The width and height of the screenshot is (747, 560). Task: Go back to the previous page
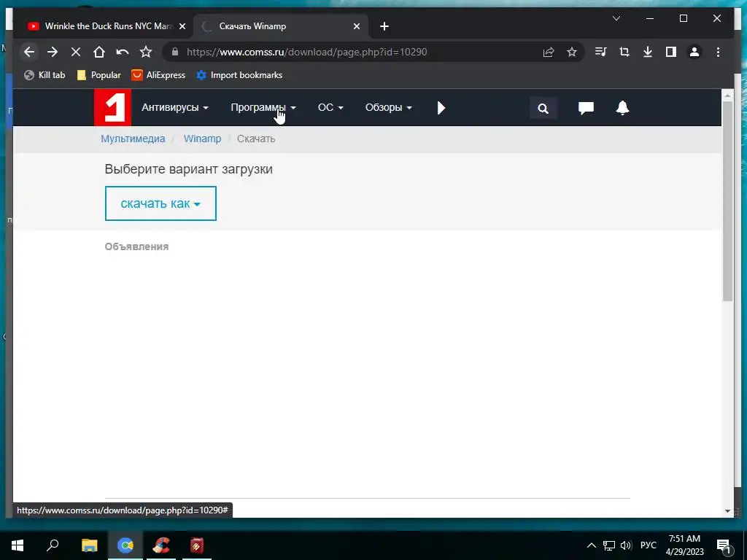[x=29, y=52]
